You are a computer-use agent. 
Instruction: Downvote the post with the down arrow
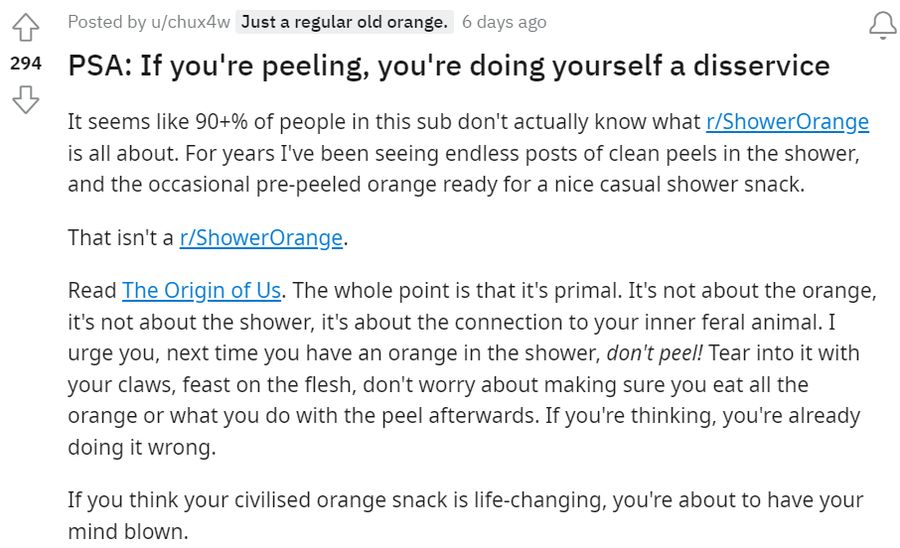(26, 99)
